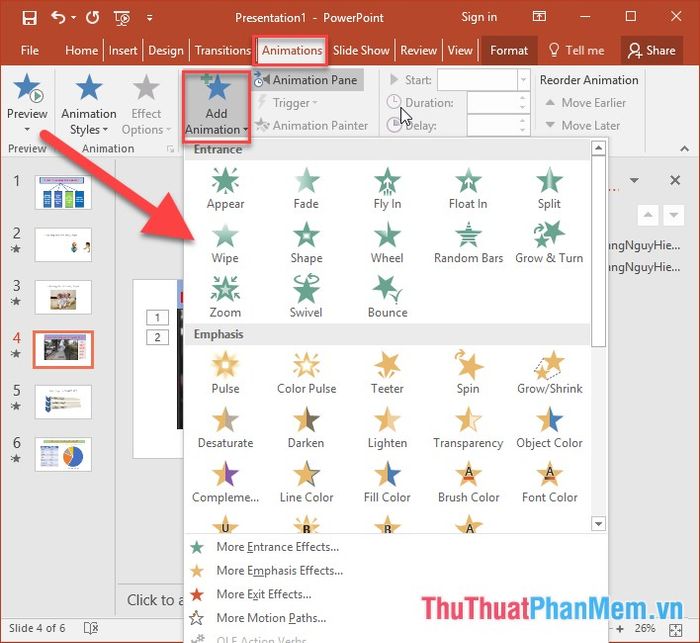This screenshot has width=700, height=643.
Task: Choose the Bounce entrance effect
Action: (387, 297)
